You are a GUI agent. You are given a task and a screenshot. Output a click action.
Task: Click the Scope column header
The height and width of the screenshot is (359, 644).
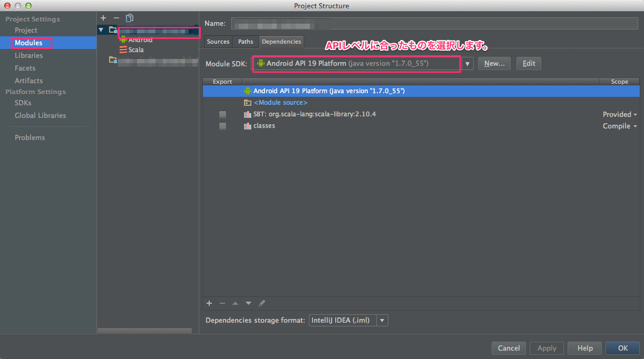[x=620, y=82]
